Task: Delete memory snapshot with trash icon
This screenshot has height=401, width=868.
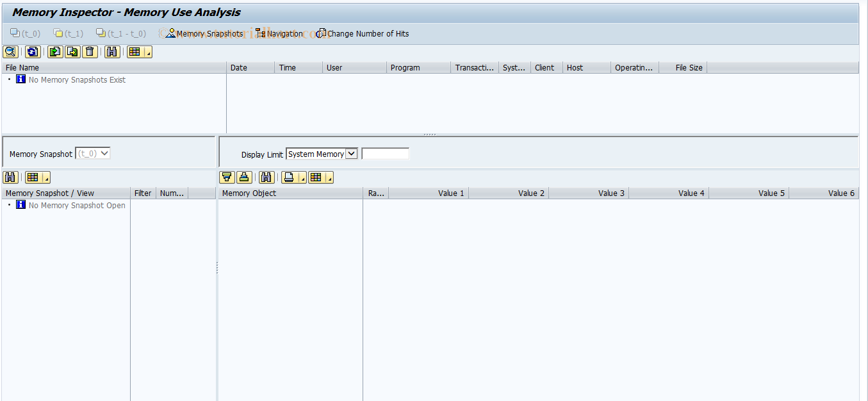Action: [90, 52]
